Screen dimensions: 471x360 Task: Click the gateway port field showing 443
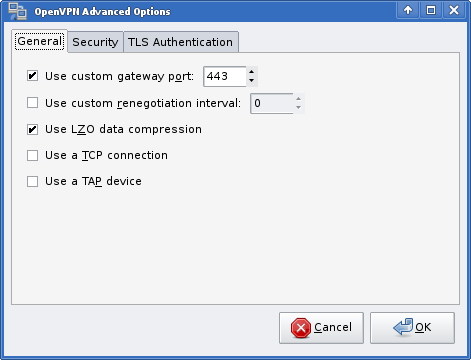pos(225,76)
